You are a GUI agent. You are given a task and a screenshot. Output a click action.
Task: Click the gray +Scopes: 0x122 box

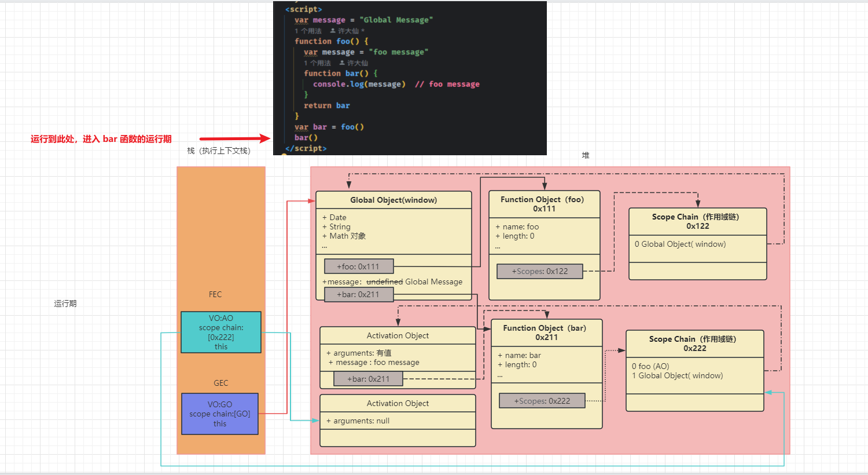539,271
